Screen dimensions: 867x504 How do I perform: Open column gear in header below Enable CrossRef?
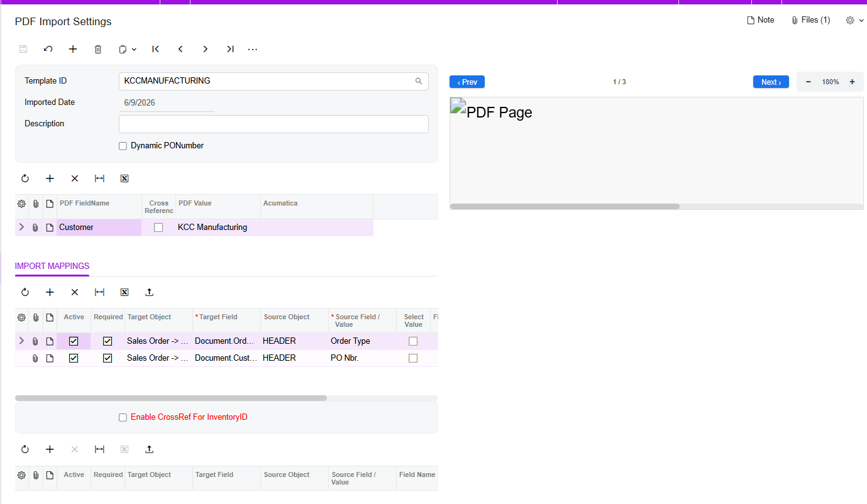21,475
